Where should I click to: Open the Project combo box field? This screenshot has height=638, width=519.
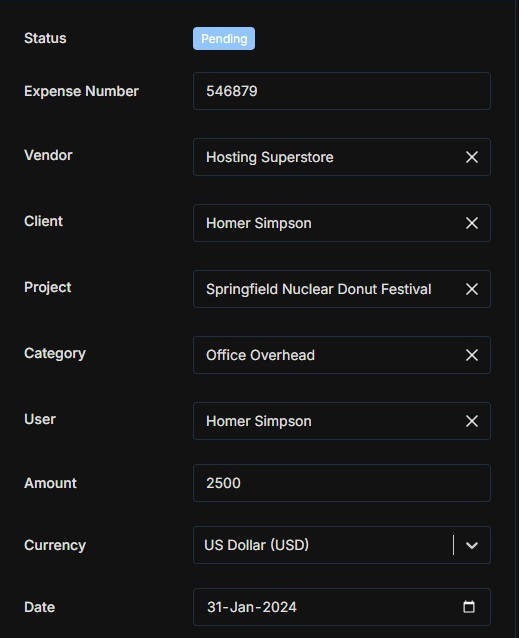click(x=342, y=289)
